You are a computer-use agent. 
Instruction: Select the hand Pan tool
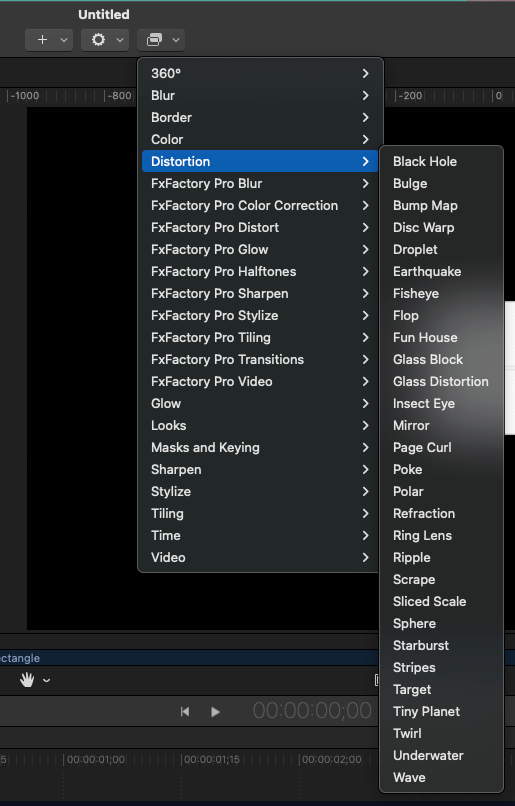[x=27, y=680]
